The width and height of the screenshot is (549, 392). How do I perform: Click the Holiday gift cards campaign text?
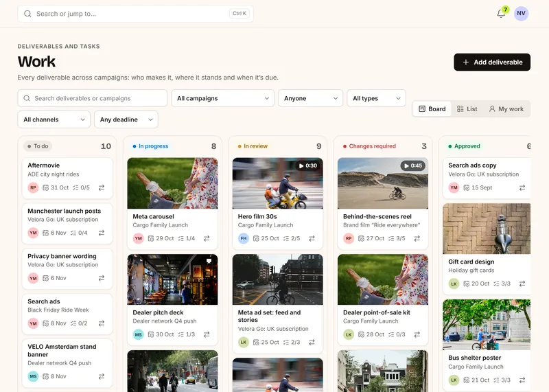[x=471, y=270]
